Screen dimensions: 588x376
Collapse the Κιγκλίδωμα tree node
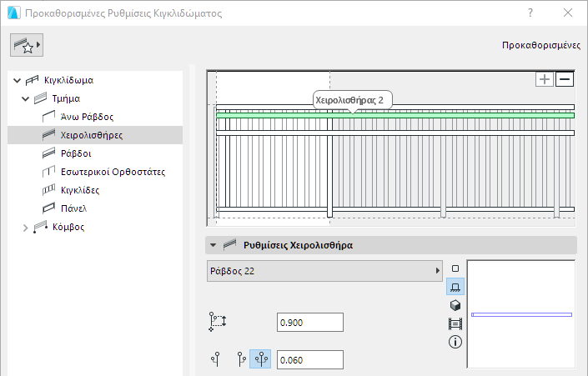click(17, 81)
